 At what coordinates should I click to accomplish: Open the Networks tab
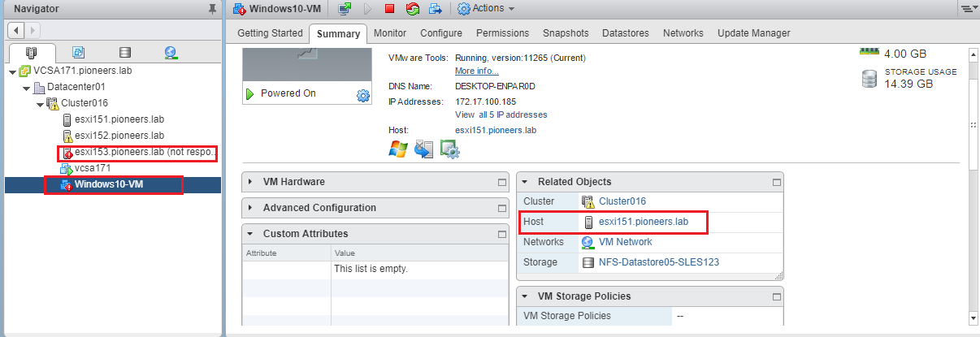(683, 33)
